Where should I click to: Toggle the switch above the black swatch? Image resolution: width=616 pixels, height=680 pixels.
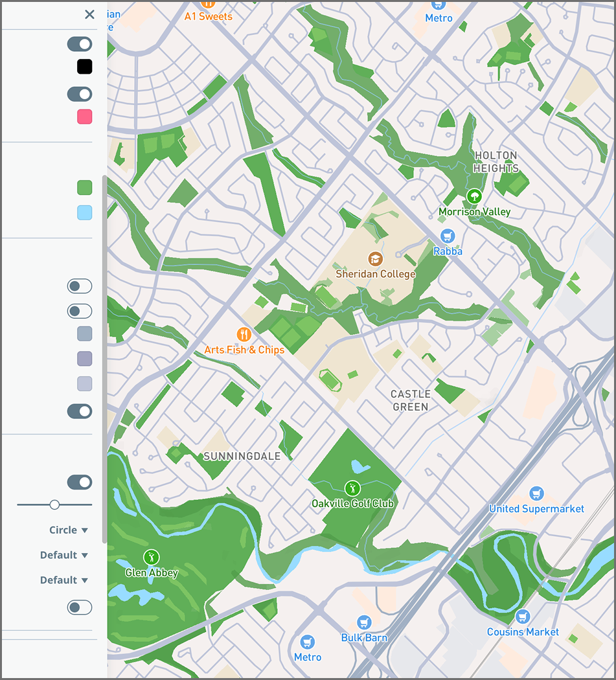point(80,44)
